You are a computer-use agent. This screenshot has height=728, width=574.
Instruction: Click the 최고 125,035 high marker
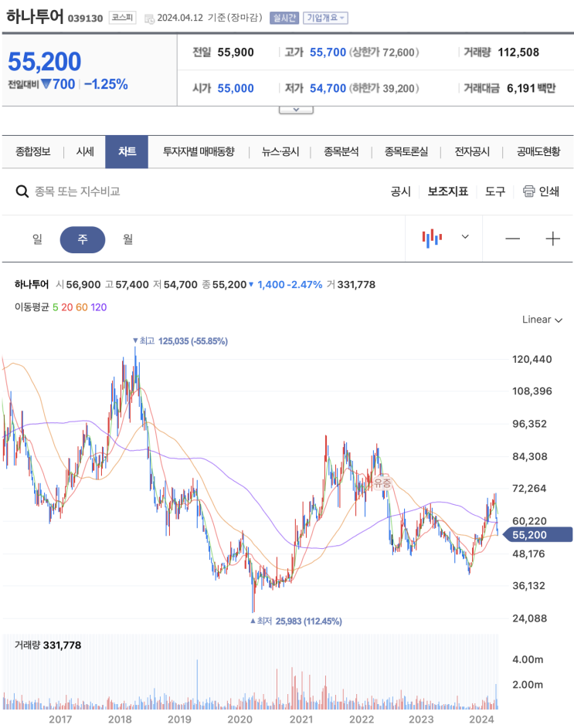180,340
